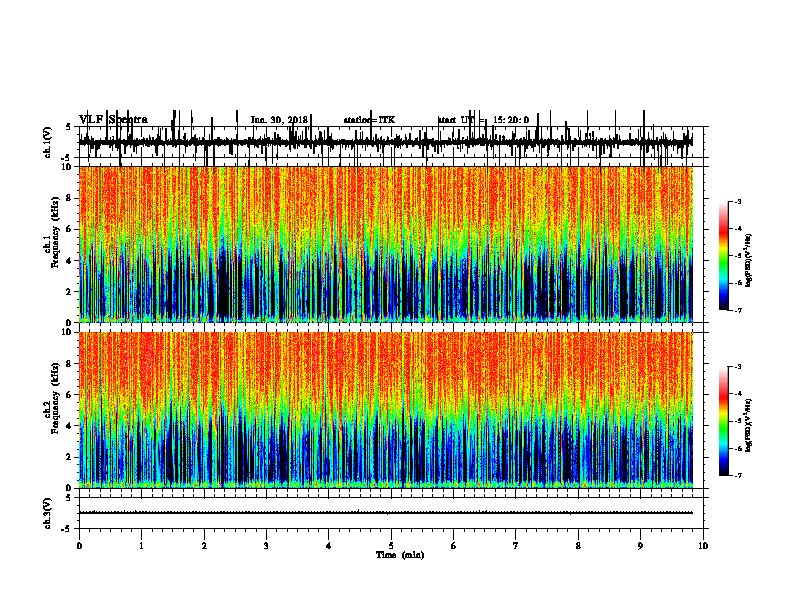792x612 pixels.
Task: Click the "10" tick ending the time axis
Action: coord(703,546)
